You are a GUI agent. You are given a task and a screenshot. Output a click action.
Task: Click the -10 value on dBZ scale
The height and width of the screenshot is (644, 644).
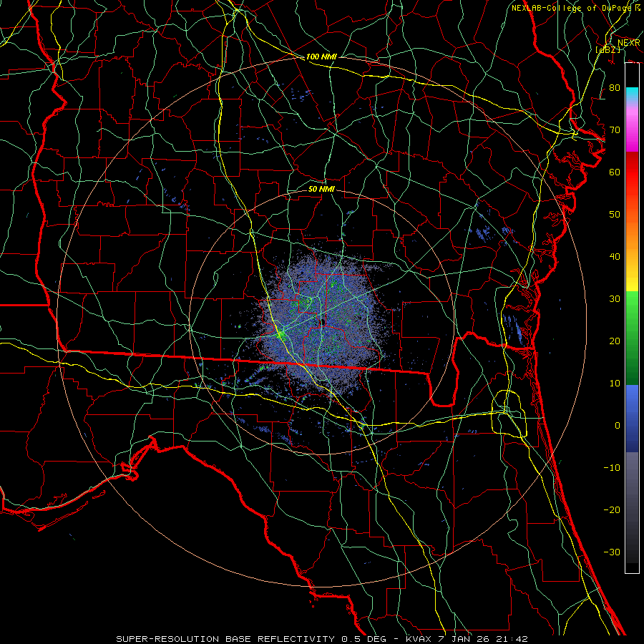[612, 468]
